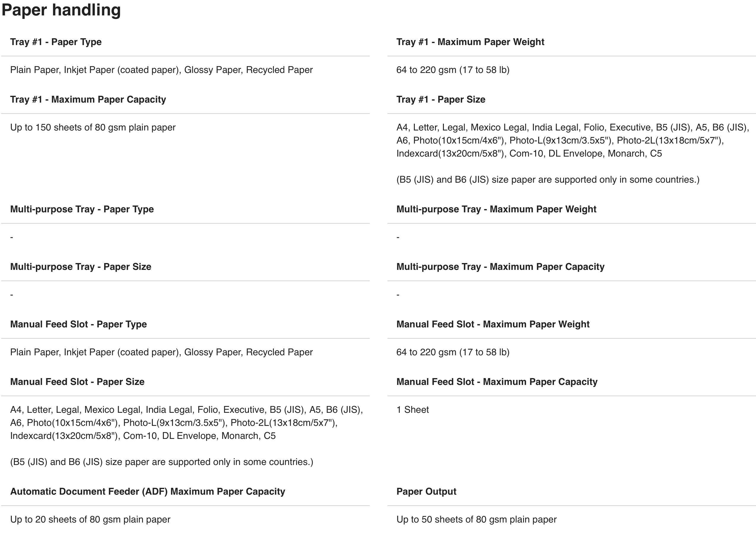This screenshot has height=551, width=756.
Task: Select Up to 150 sheets text
Action: [93, 128]
